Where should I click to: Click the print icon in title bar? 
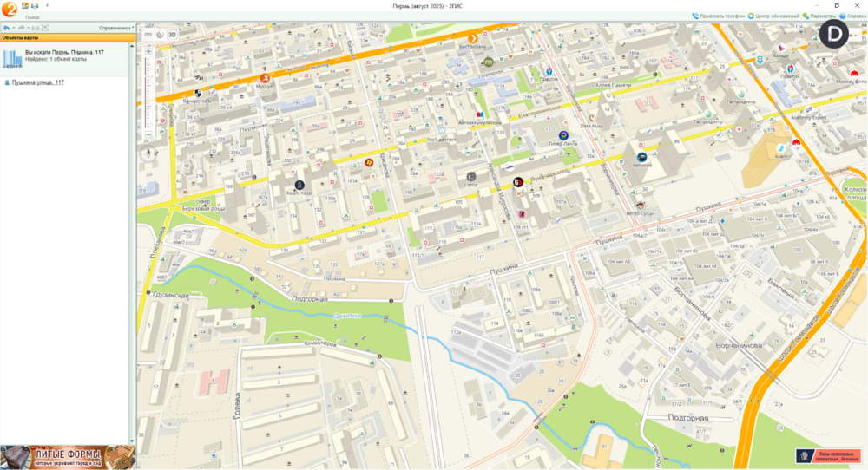click(x=35, y=5)
